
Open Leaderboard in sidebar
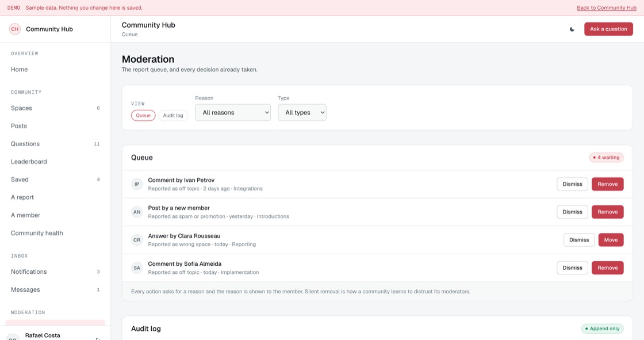[x=55, y=162]
